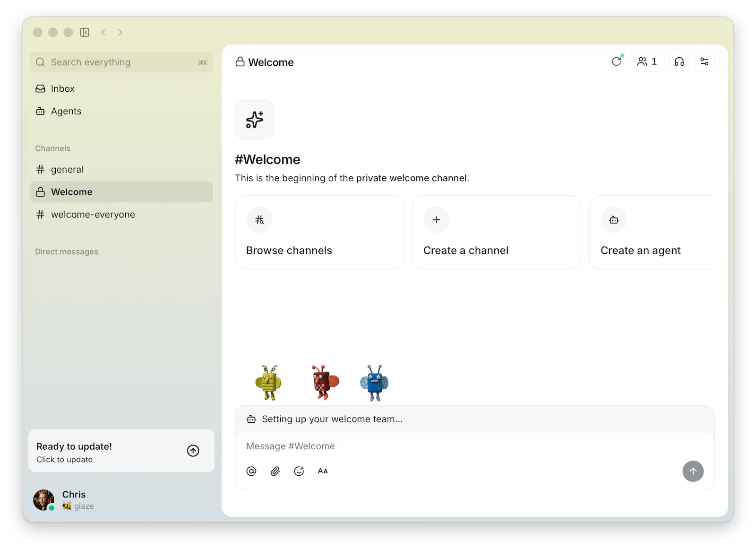Click the Inbox tray icon
The image size is (756, 550).
tap(41, 88)
